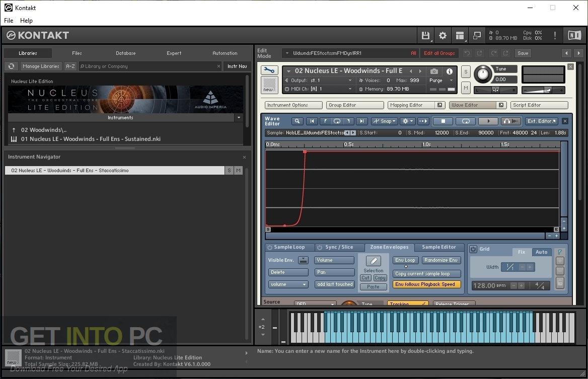Open the Snap dropdown
588x379 pixels.
[x=384, y=121]
